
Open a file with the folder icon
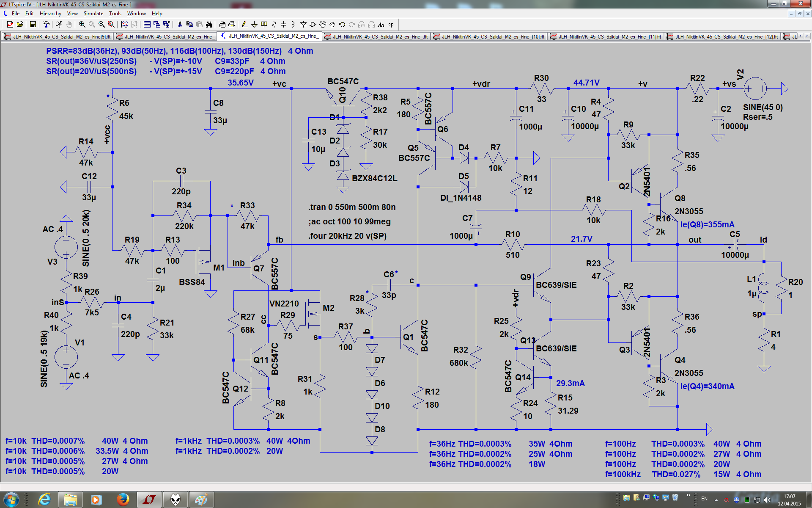pos(19,25)
